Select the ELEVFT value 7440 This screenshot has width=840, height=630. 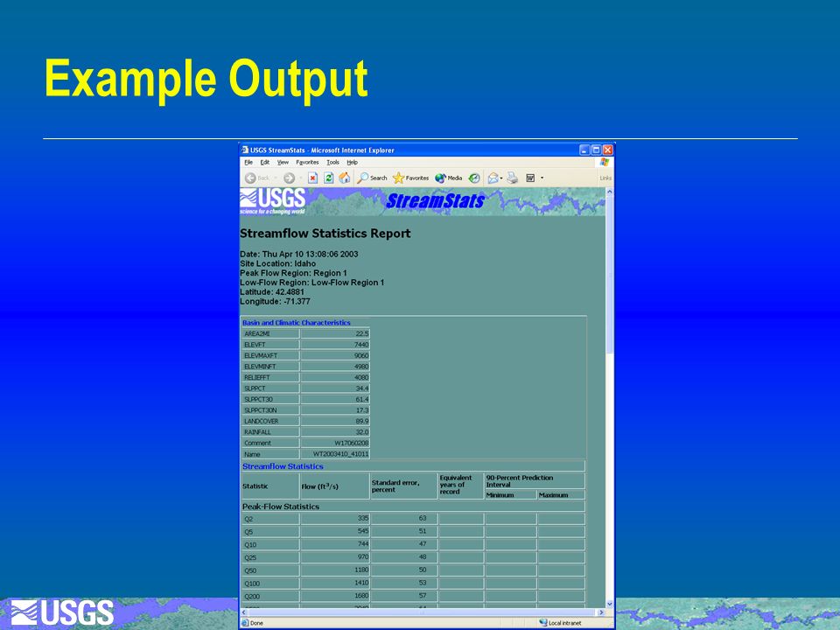click(x=361, y=345)
